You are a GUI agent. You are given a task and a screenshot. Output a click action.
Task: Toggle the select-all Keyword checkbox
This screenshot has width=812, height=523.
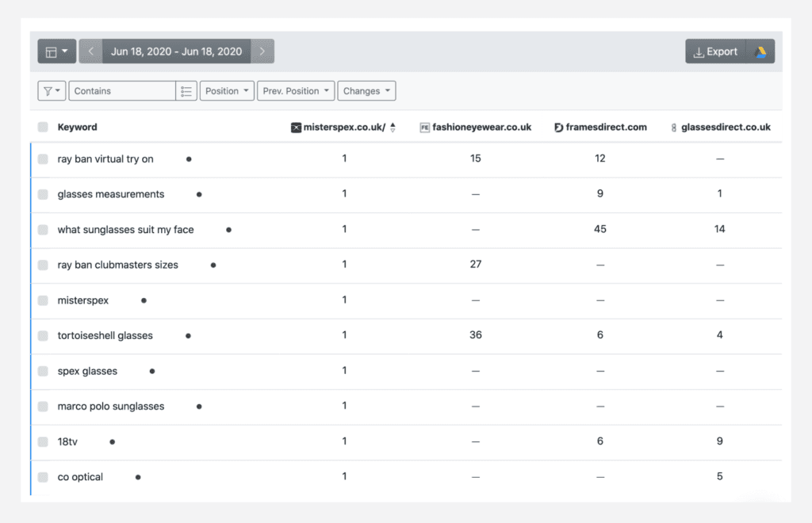pyautogui.click(x=43, y=127)
